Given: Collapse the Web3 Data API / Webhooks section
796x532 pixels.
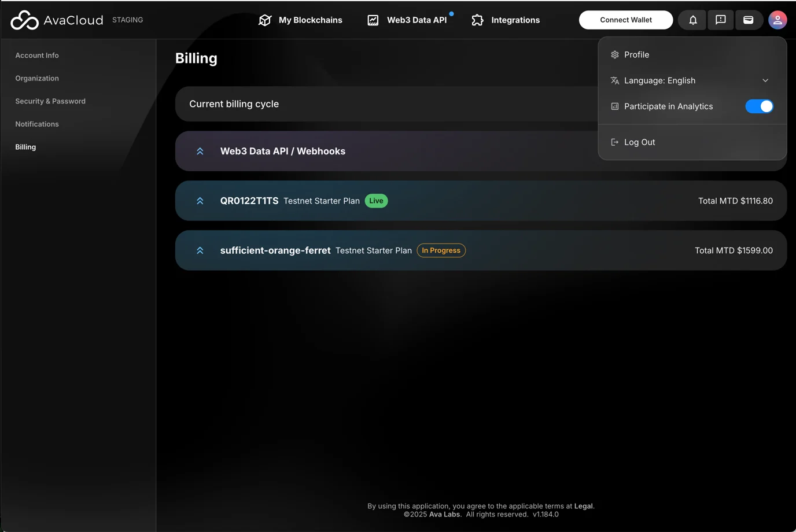Looking at the screenshot, I should coord(200,152).
